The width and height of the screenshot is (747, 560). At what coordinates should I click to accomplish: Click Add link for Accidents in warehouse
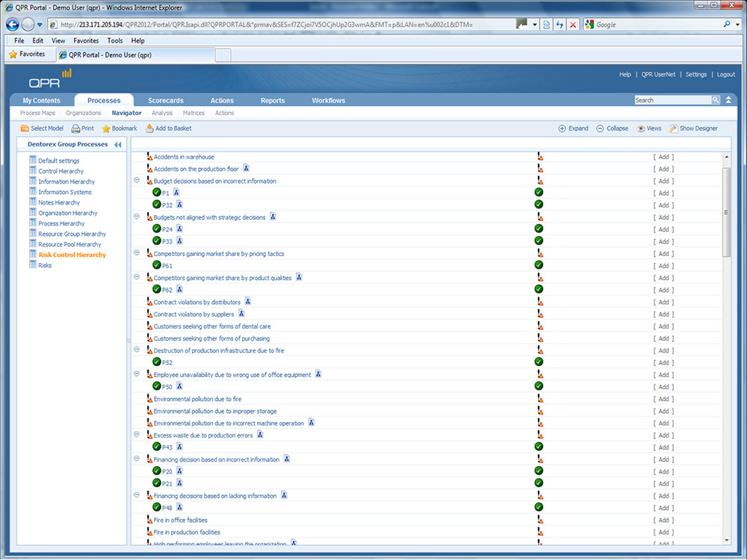pos(663,157)
